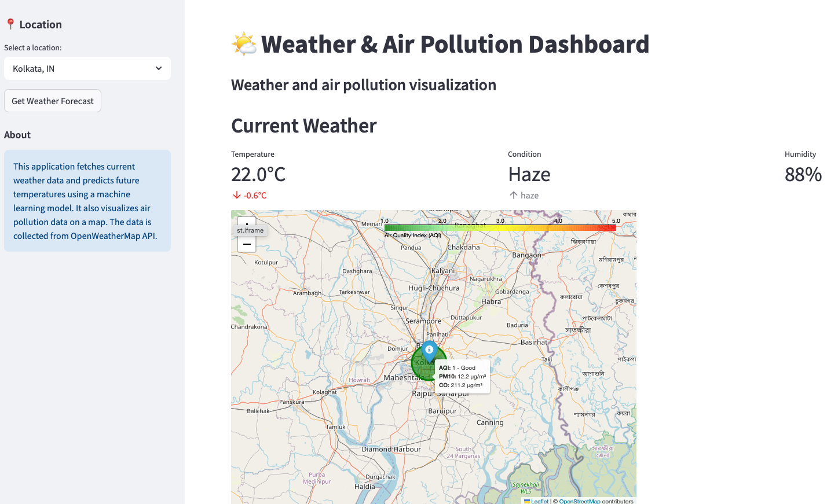This screenshot has height=504, width=838.
Task: Open the Leaflet attribution link
Action: [x=536, y=501]
